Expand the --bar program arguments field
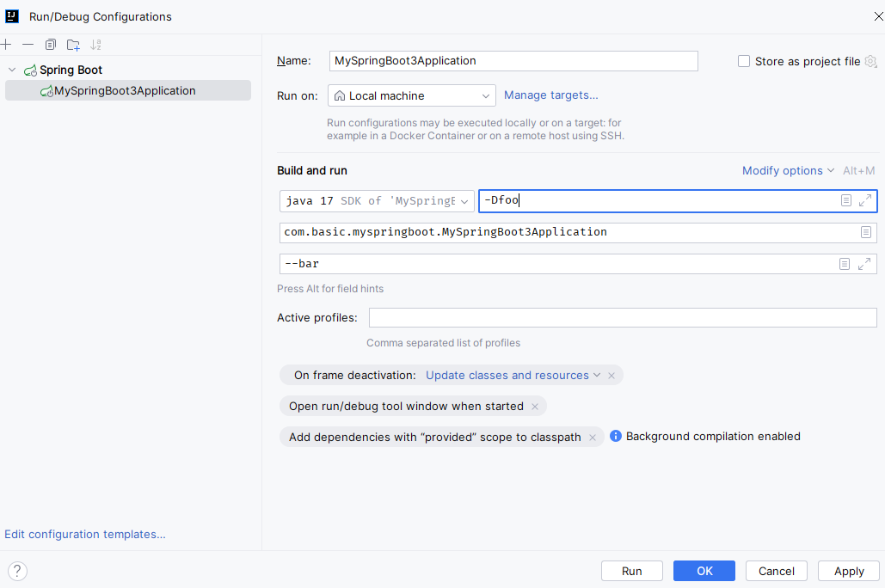 864,264
